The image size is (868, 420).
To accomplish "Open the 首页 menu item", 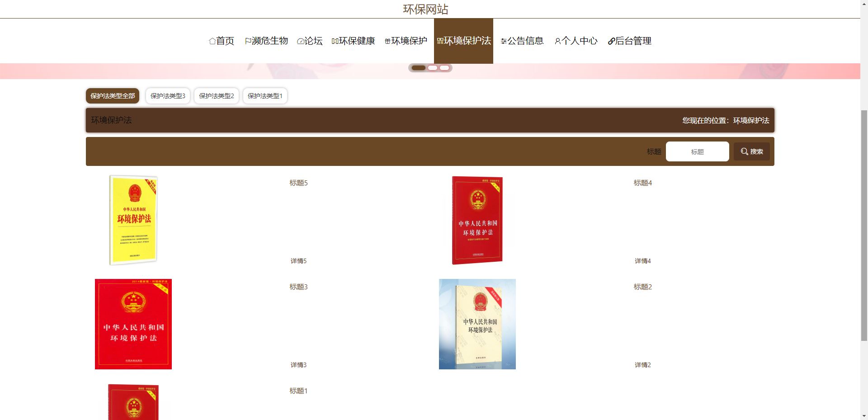I will [222, 41].
